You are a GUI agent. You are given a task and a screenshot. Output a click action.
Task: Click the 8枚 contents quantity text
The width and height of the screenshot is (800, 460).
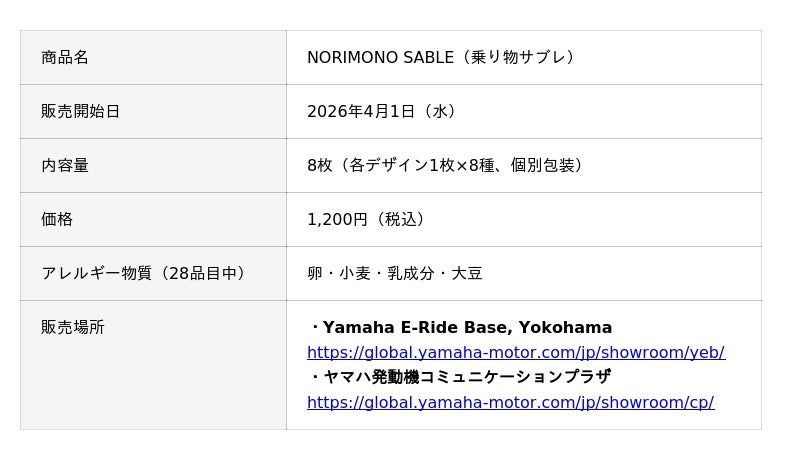click(x=319, y=165)
